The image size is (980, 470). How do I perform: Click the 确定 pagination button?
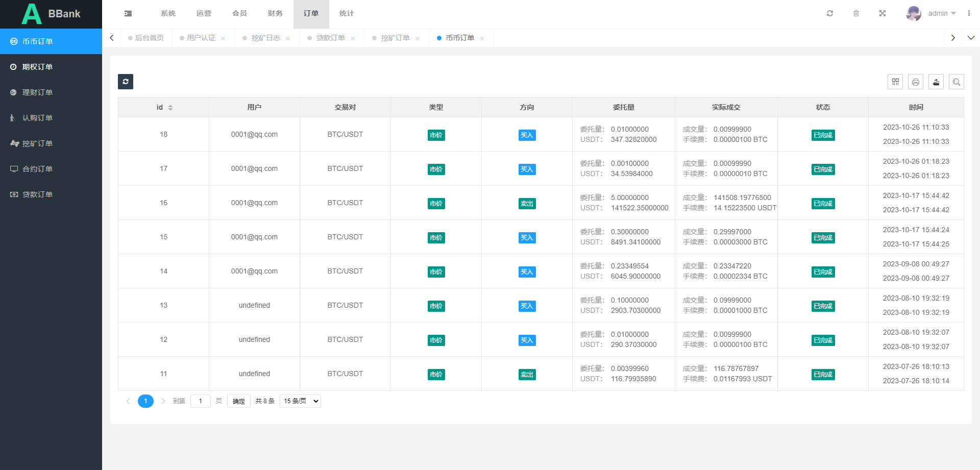coord(238,401)
